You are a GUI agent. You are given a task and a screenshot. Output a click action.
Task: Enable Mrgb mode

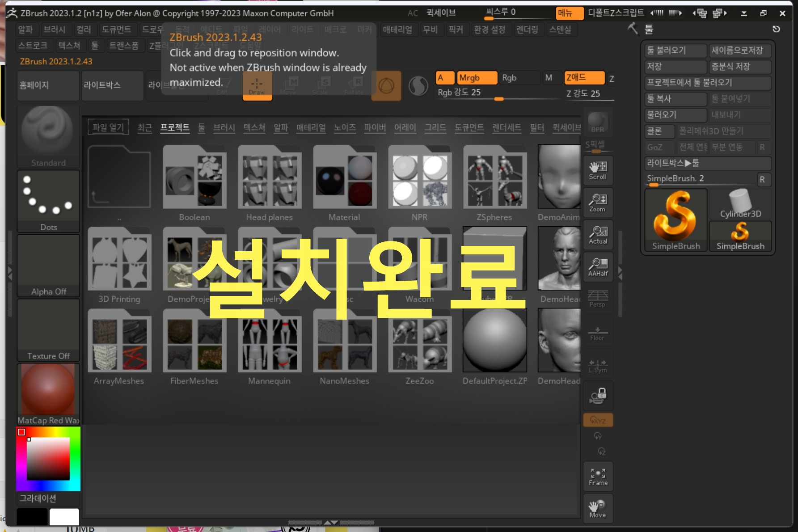pos(477,78)
